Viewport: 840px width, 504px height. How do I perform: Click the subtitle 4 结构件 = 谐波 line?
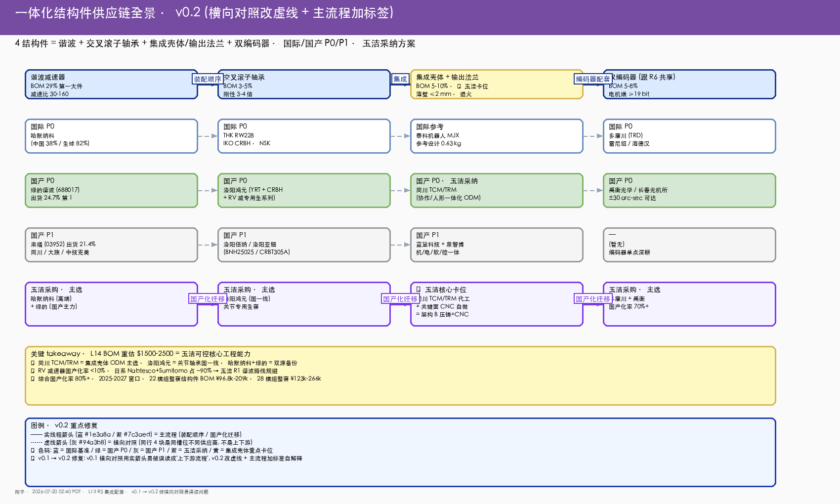tap(215, 43)
